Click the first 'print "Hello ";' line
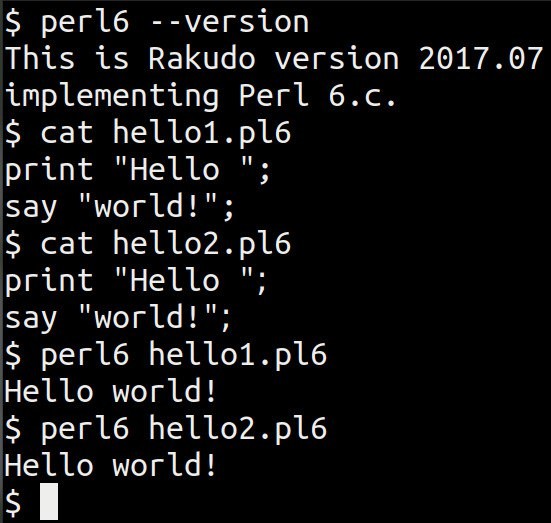 (137, 170)
